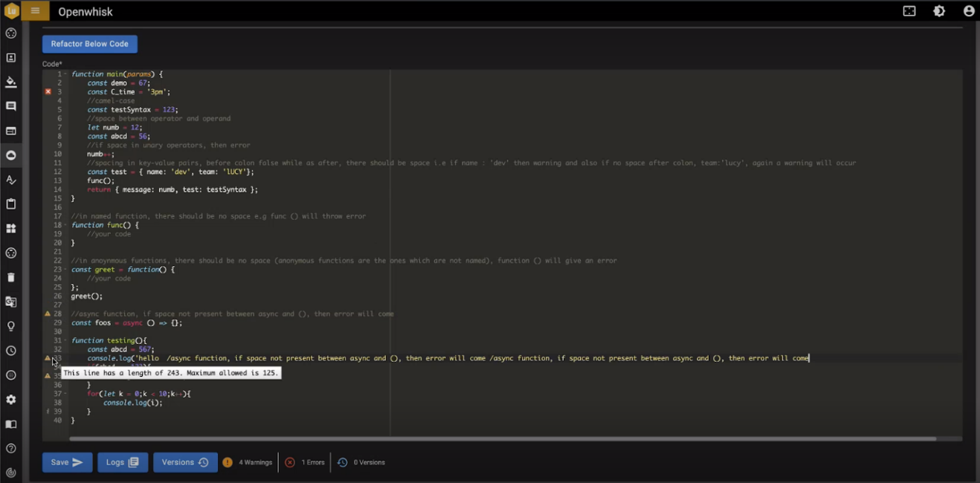Toggle dark/light theme brightness icon
Screen dimensions: 980x483
(939, 11)
